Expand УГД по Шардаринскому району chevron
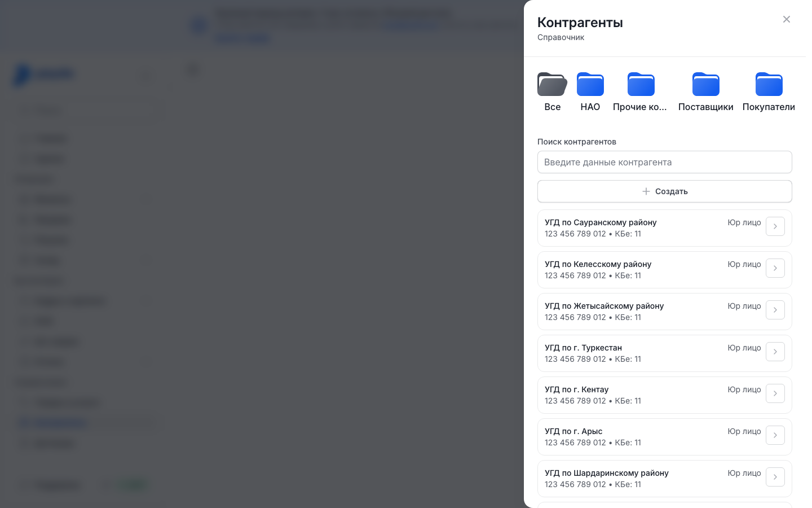This screenshot has height=508, width=812. 775,477
